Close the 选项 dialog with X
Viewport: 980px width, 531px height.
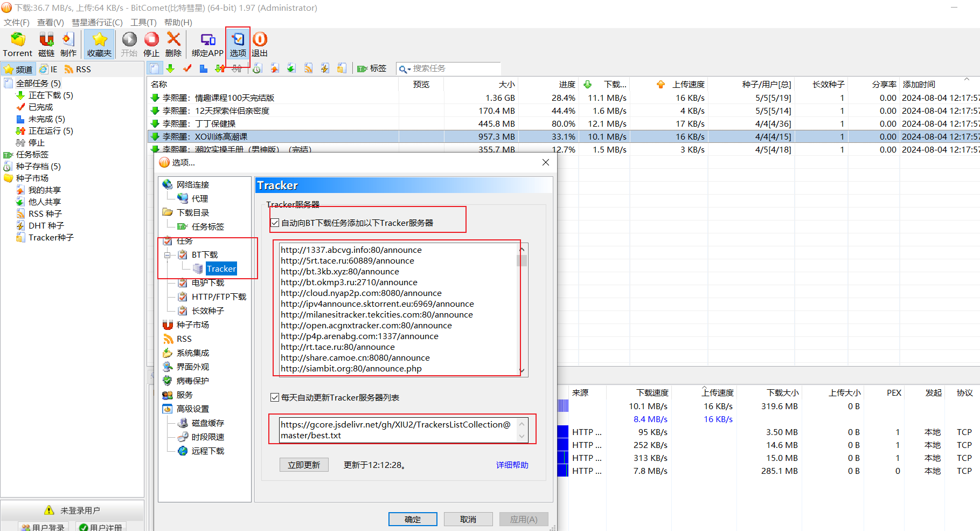(546, 162)
